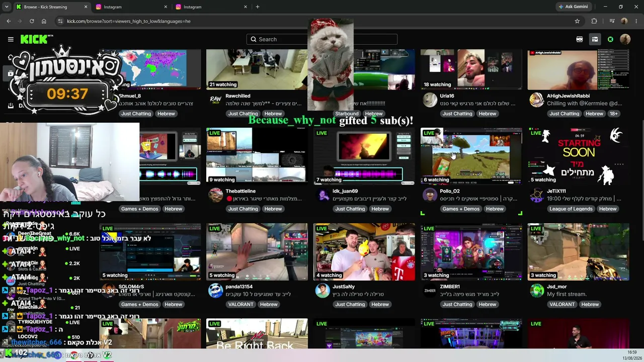View site information for kick.com
This screenshot has width=644, height=362.
[x=60, y=21]
